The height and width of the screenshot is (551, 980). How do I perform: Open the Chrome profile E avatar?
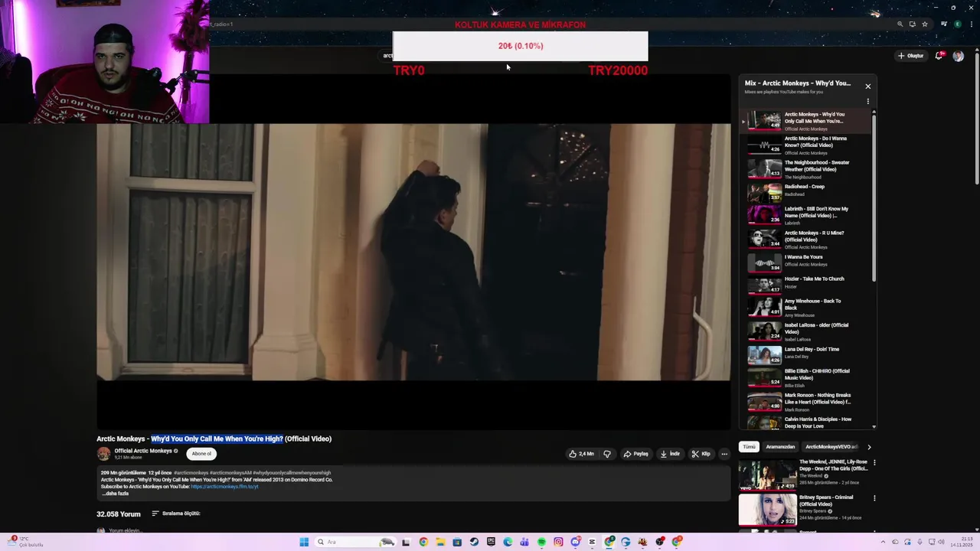957,24
